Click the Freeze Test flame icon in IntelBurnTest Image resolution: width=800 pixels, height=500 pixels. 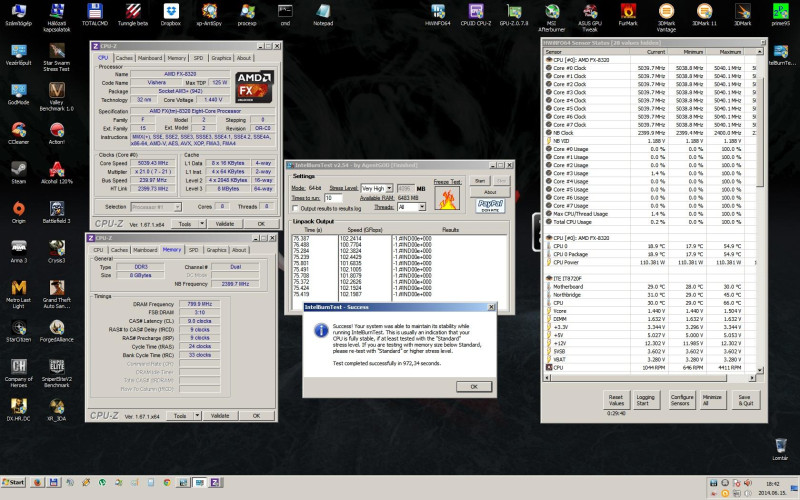click(447, 198)
